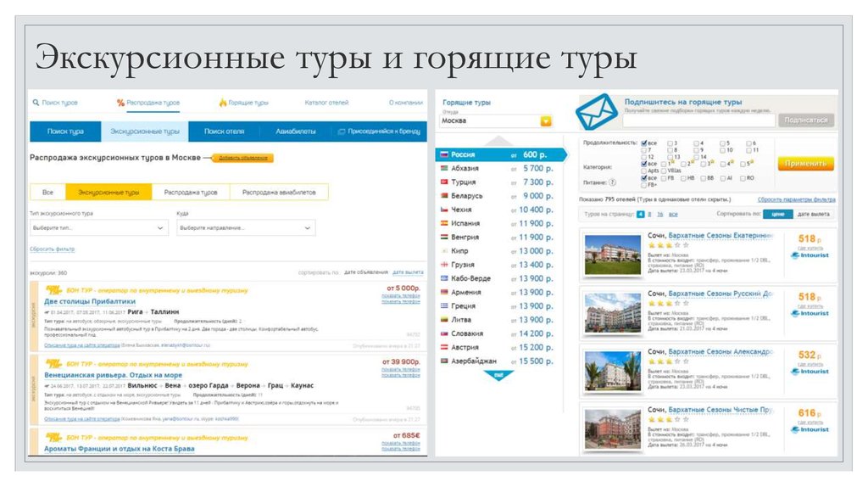Screen dimensions: 868x487
Task: Check the AI meal plan checkbox
Action: [722, 178]
